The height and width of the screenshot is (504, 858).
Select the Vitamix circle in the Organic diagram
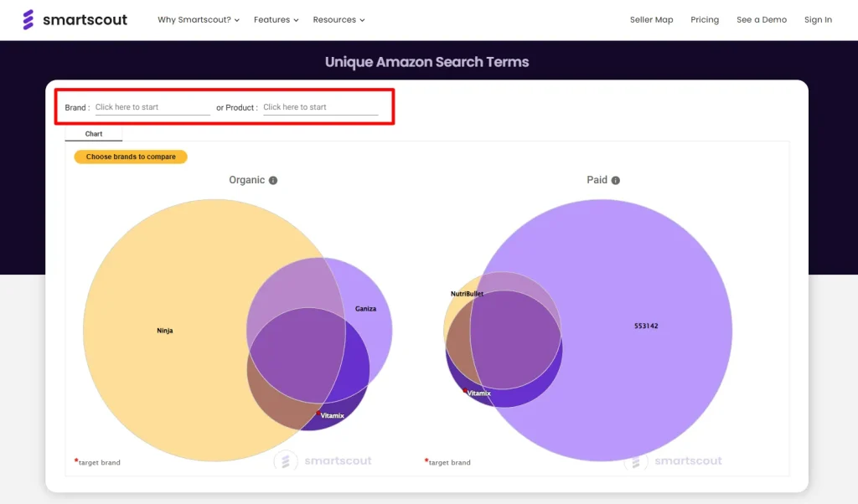coord(333,414)
